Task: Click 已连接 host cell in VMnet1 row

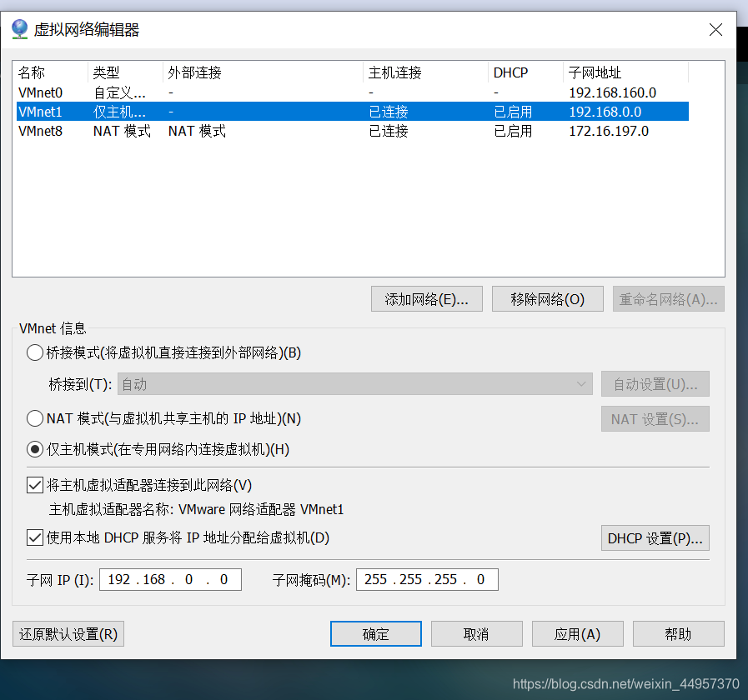Action: pyautogui.click(x=389, y=112)
